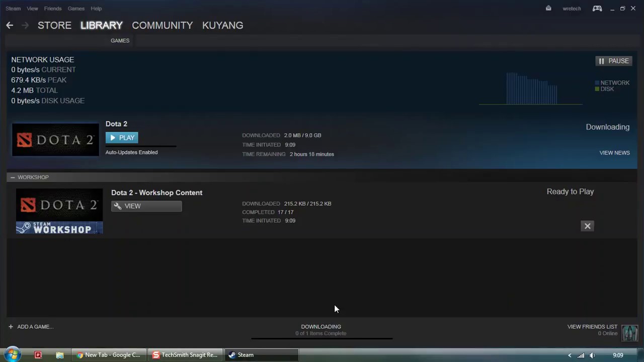This screenshot has height=362, width=644.
Task: Switch to the Google Chrome taskbar window
Action: point(109,355)
